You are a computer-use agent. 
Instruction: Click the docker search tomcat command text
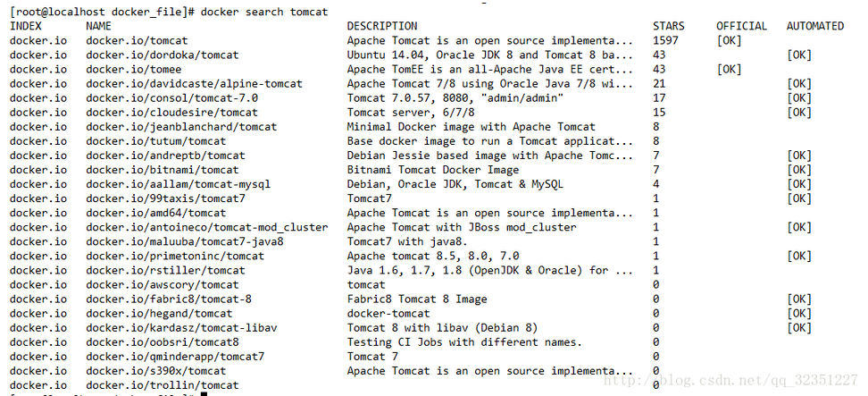[264, 12]
